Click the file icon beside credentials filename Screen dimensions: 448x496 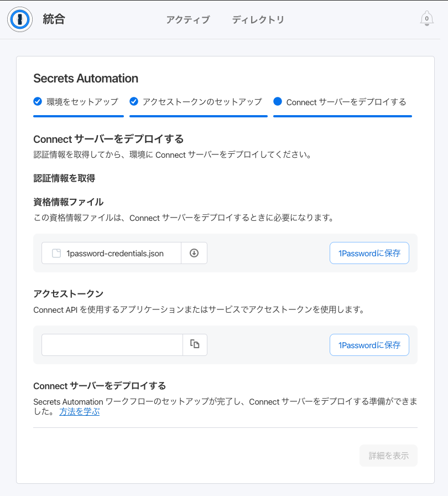pyautogui.click(x=56, y=253)
